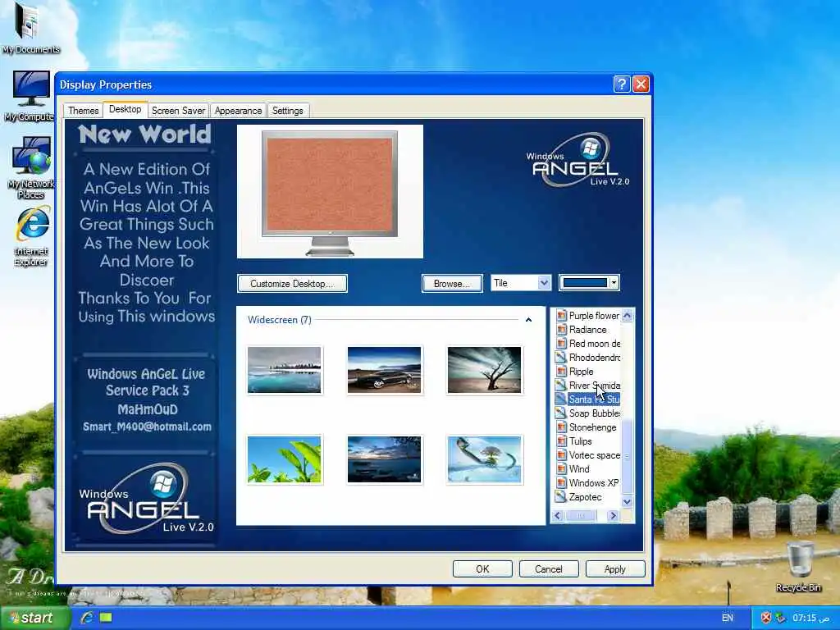Select the bare tree wallpaper thumbnail
840x630 pixels.
point(484,370)
